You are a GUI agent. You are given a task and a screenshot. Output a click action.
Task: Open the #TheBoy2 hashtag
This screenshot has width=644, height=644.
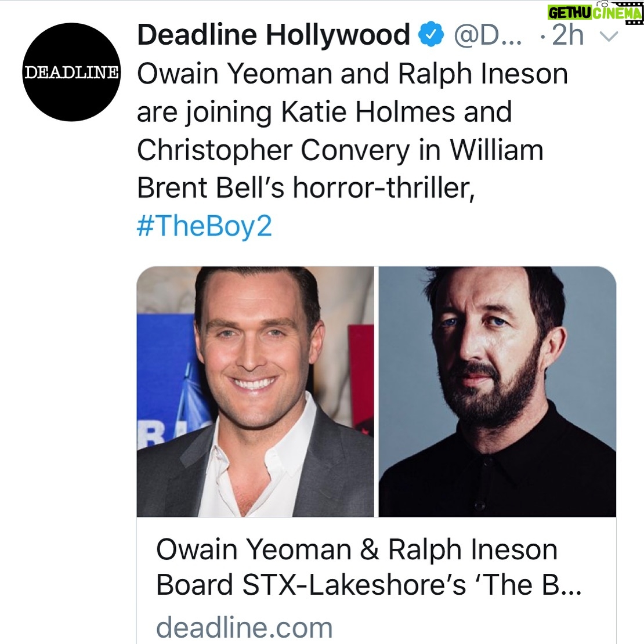(x=204, y=226)
